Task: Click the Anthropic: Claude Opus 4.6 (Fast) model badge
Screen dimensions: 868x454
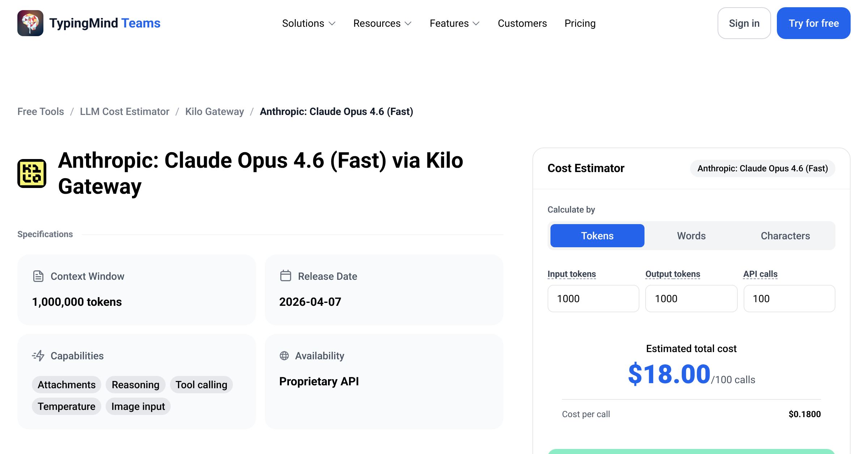Action: point(763,168)
